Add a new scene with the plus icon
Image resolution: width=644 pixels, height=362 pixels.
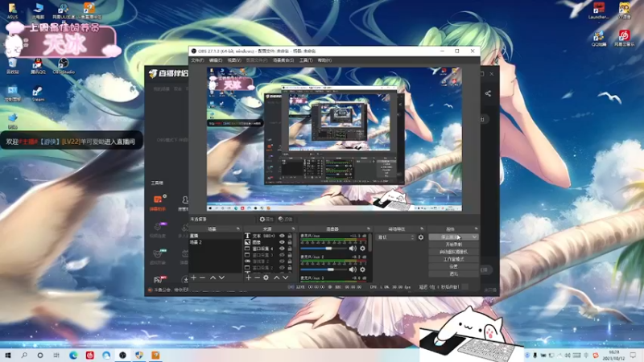[193, 278]
